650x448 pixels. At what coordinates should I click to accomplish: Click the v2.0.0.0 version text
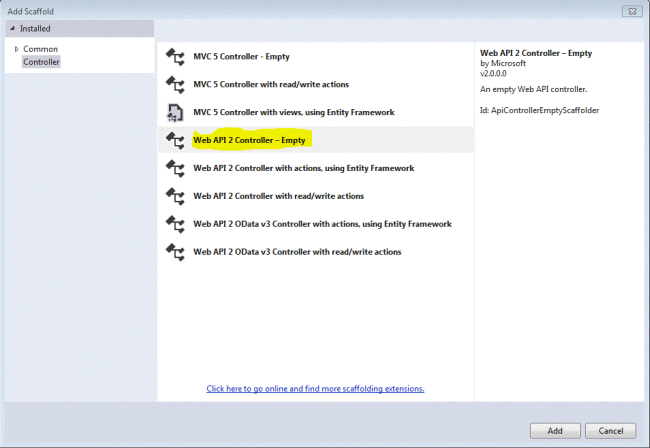pos(493,74)
